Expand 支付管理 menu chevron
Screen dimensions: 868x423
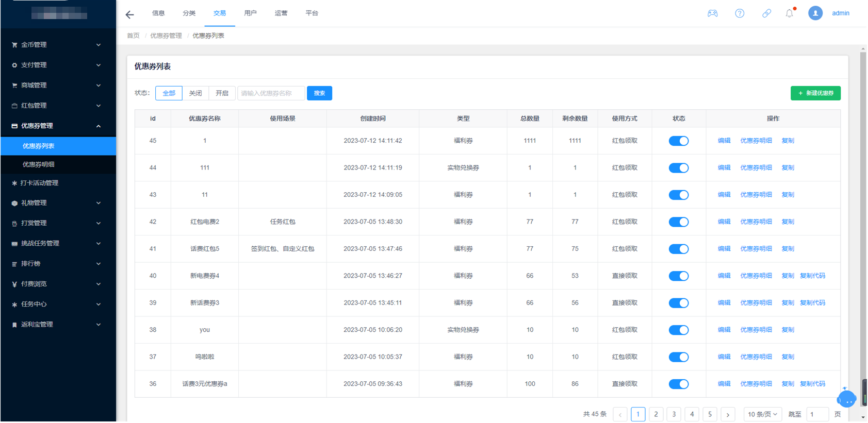[99, 65]
